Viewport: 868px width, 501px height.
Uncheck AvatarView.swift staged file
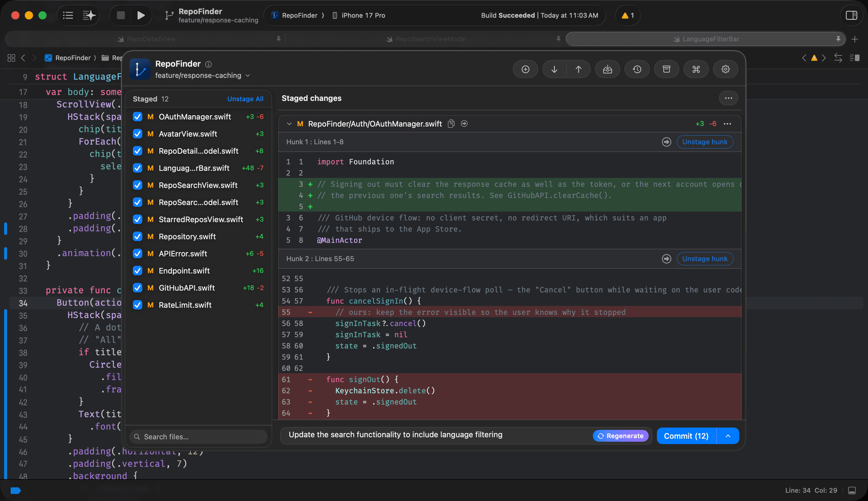click(x=137, y=134)
